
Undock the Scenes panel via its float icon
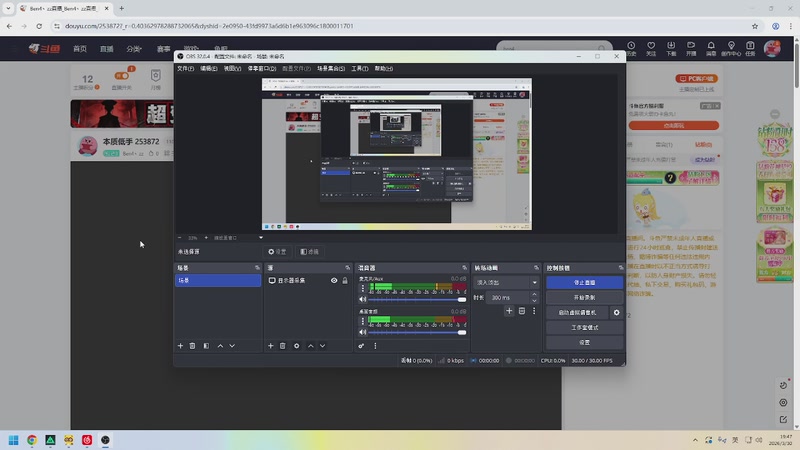pos(257,268)
